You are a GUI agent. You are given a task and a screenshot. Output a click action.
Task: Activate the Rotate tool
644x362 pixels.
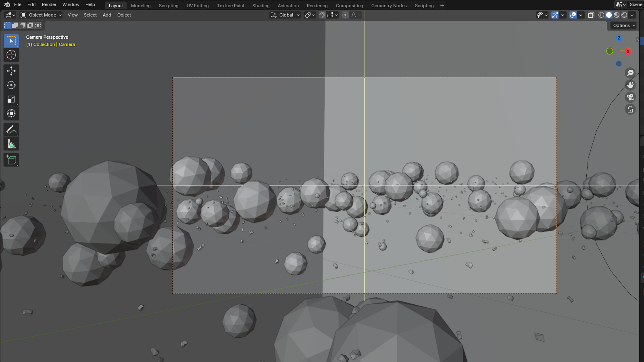pos(11,85)
